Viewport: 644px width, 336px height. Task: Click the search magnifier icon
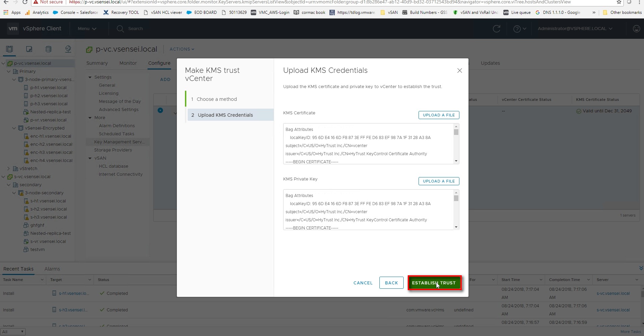[x=120, y=29]
